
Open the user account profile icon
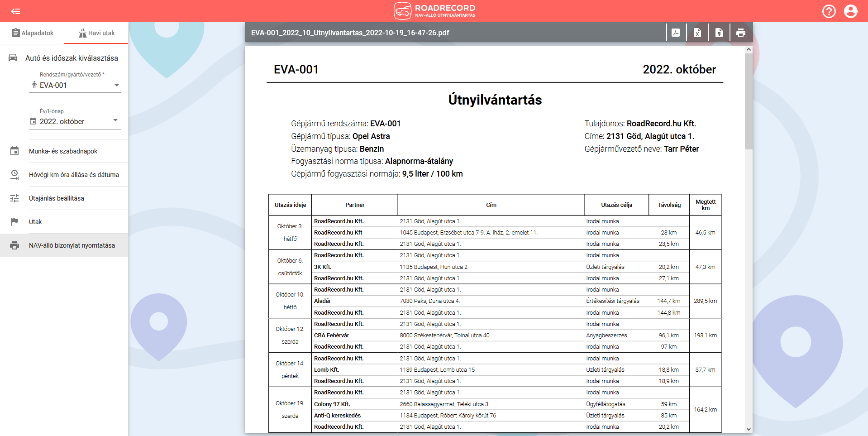[x=850, y=11]
